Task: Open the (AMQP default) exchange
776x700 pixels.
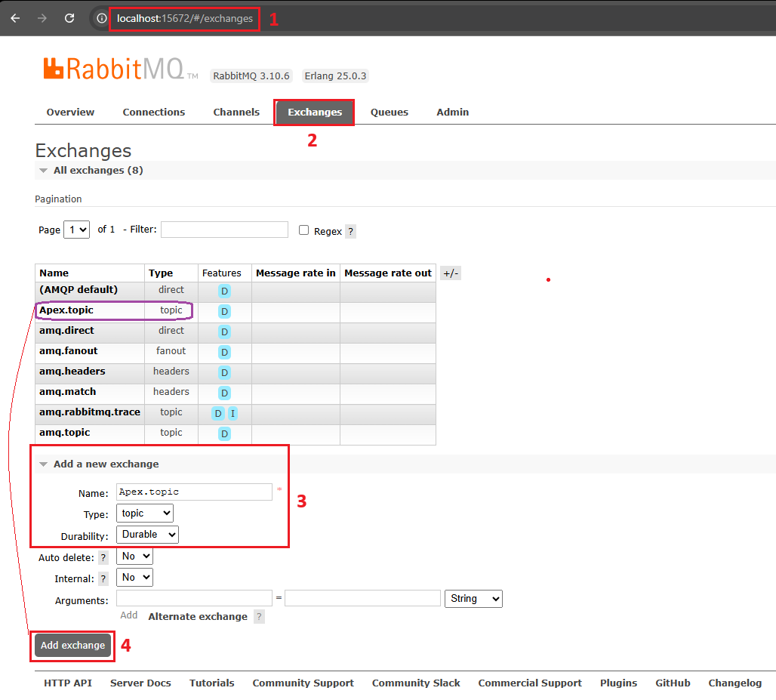Action: pyautogui.click(x=79, y=290)
